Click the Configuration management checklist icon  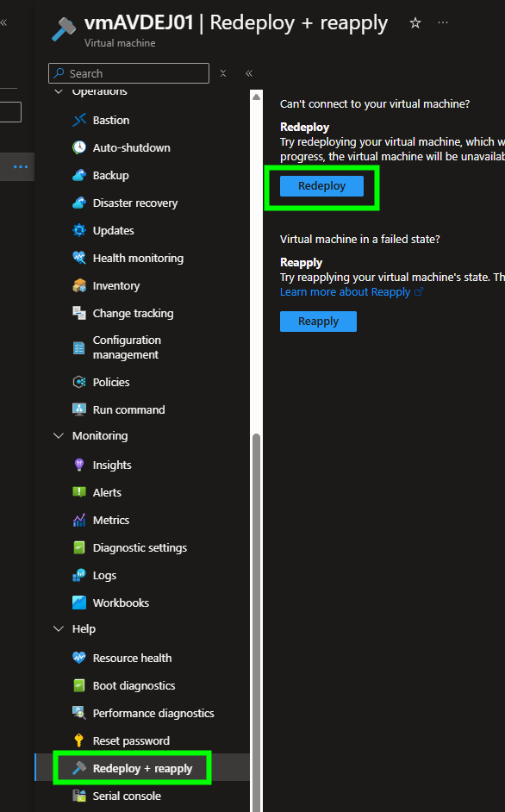(x=79, y=347)
